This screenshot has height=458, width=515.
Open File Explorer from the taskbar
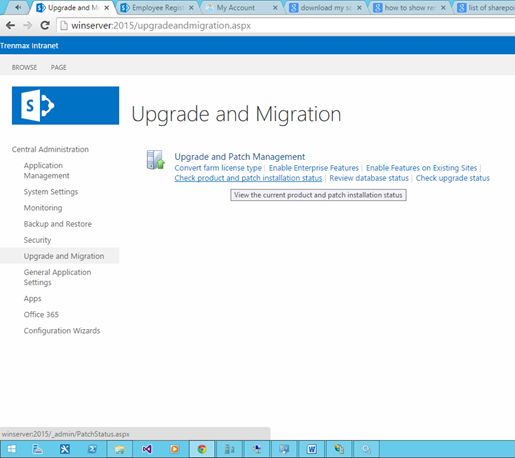(x=120, y=449)
